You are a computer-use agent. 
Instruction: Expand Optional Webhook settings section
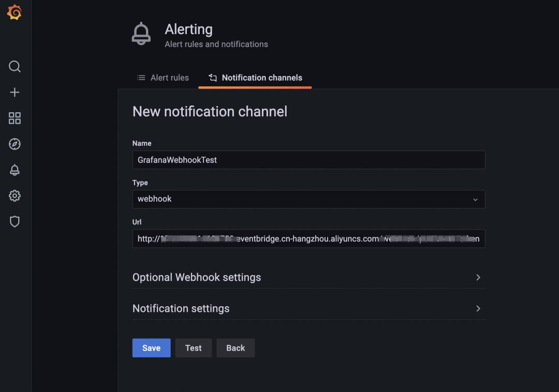pos(197,277)
